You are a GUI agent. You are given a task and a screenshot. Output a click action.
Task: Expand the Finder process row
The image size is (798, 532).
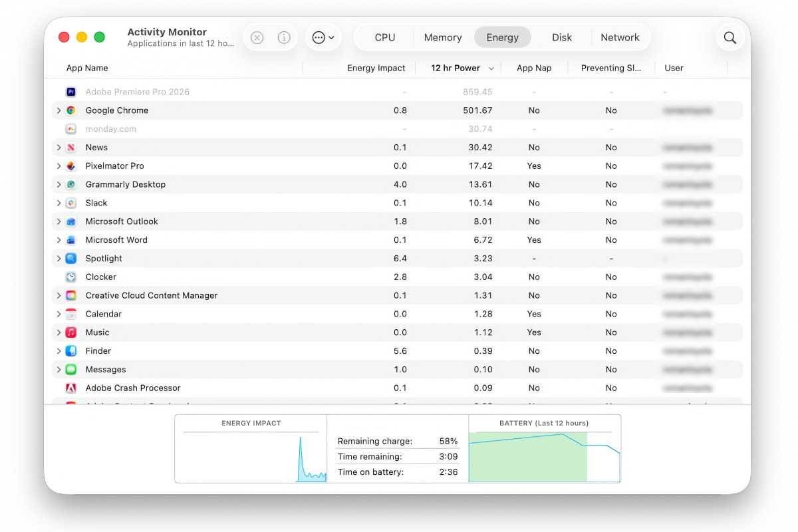[59, 351]
